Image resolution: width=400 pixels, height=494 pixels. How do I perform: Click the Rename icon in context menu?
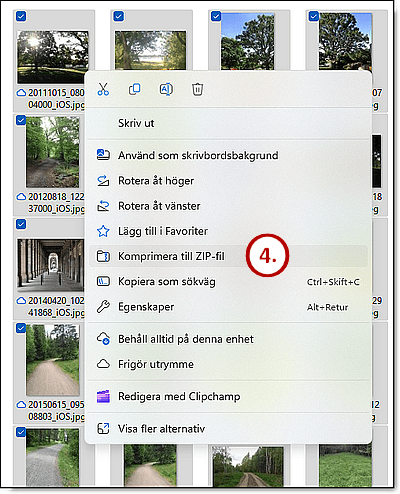point(166,89)
